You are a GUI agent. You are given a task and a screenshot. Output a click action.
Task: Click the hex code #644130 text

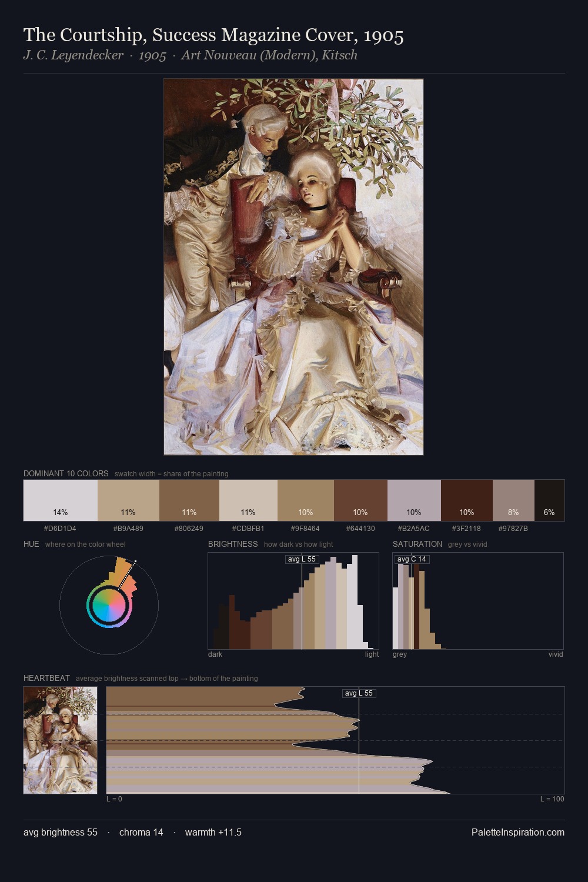point(360,529)
